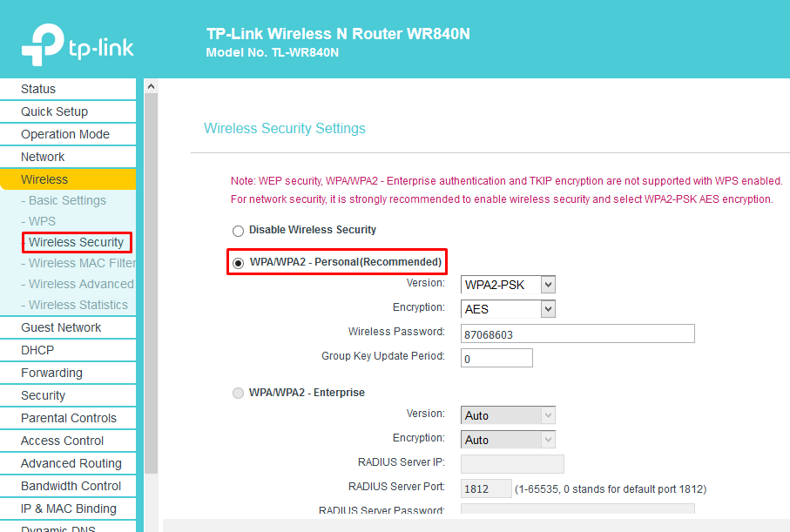Click the TP-Link Wireless N Router WR840N title

click(338, 34)
